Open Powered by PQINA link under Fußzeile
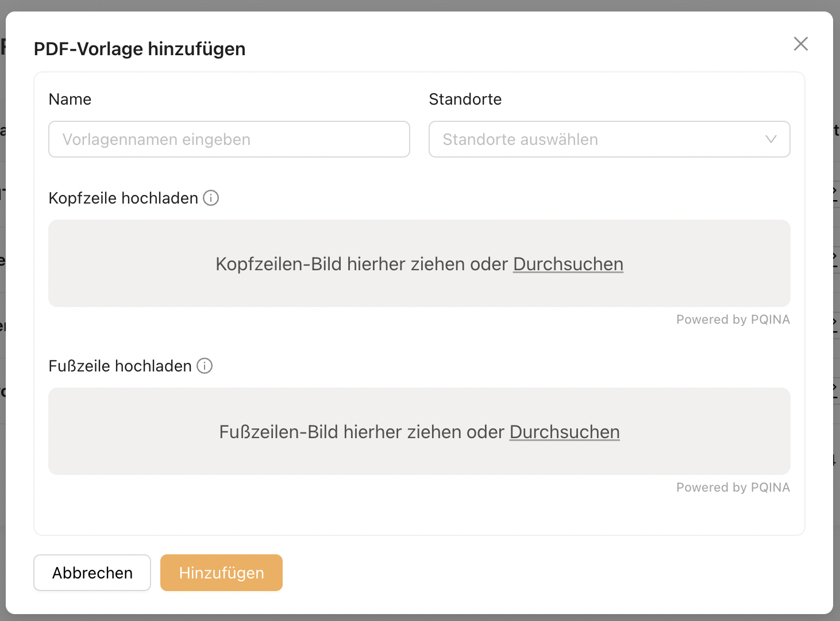840x621 pixels. [x=733, y=487]
